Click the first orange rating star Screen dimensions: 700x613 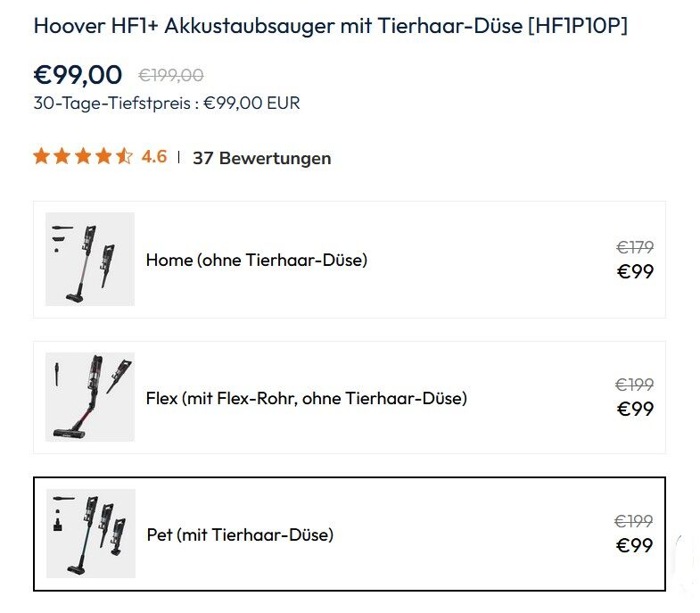click(x=41, y=157)
